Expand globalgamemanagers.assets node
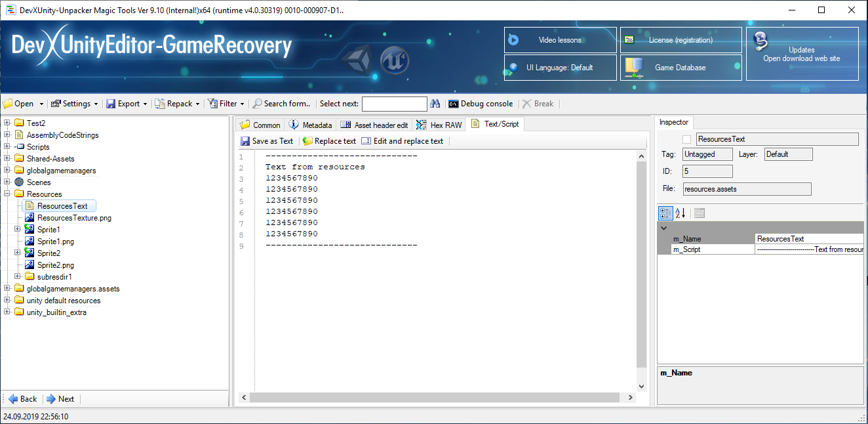 click(7, 288)
